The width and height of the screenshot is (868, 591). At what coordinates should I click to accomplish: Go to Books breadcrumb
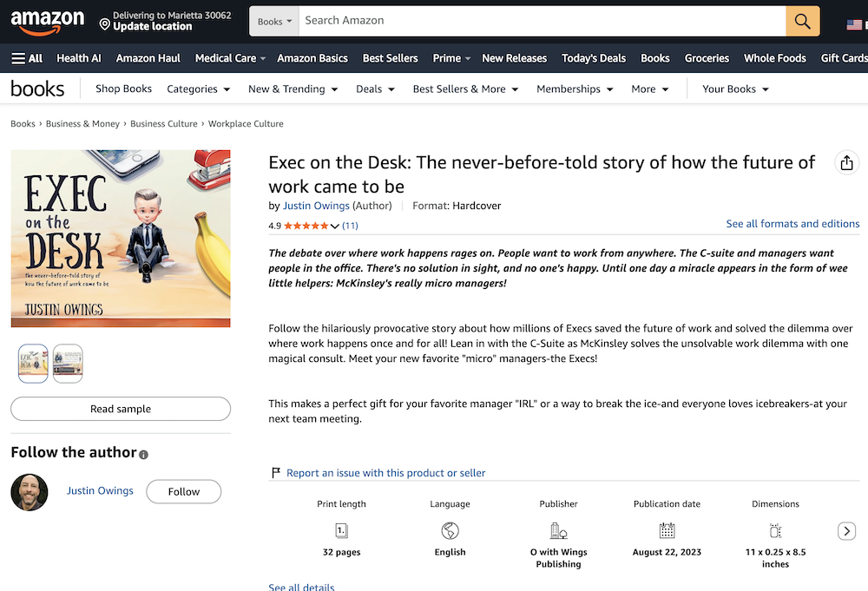23,124
